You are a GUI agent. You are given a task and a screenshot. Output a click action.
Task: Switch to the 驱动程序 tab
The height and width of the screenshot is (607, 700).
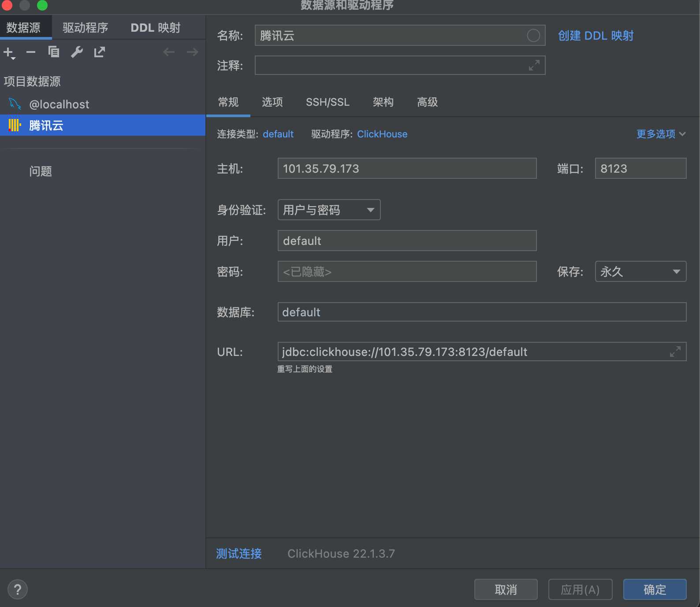(85, 28)
